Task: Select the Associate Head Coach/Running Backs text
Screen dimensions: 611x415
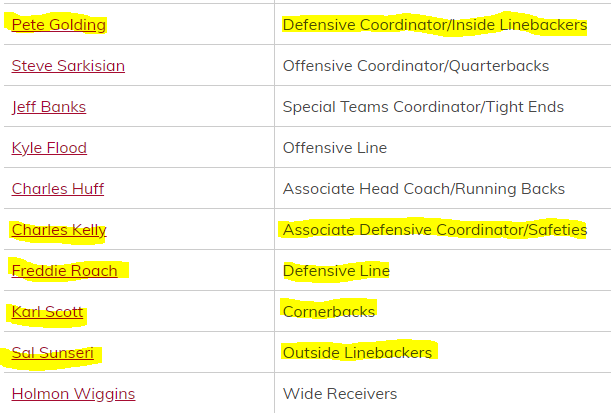Action: [423, 189]
